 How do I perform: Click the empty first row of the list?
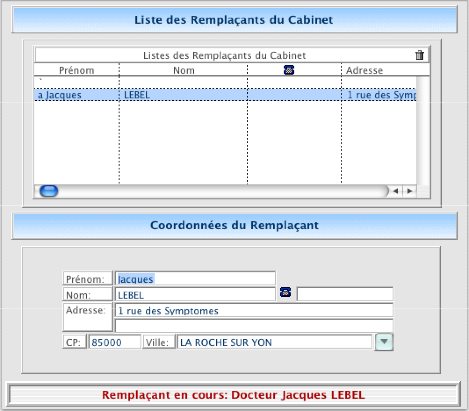click(225, 82)
